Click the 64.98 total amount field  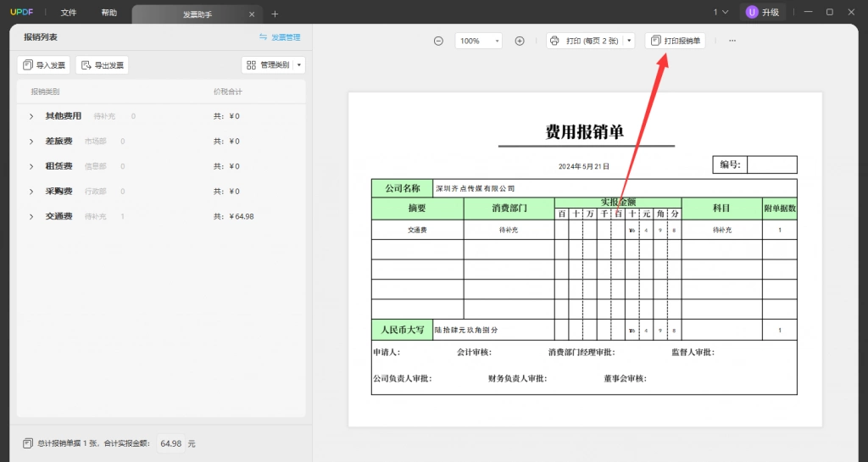point(171,443)
